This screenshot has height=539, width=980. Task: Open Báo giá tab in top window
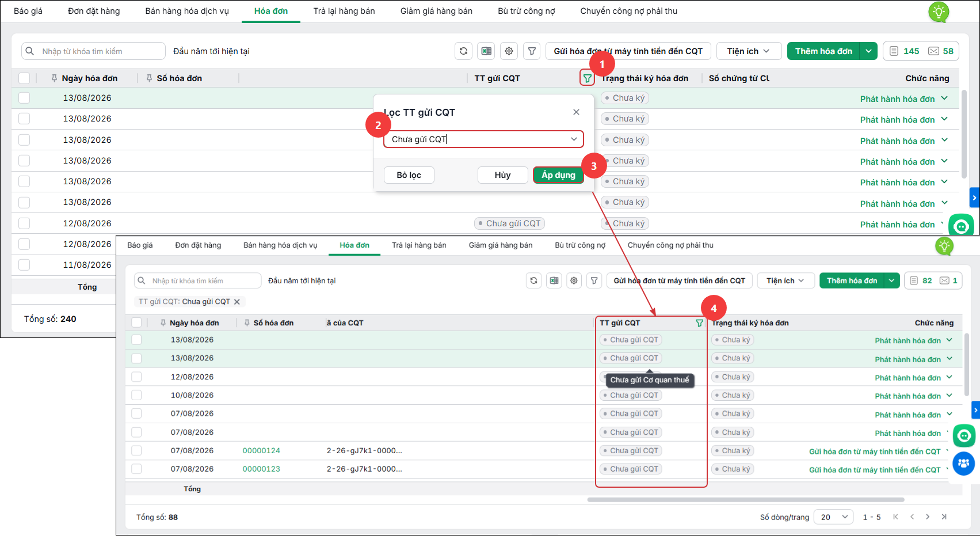click(28, 11)
